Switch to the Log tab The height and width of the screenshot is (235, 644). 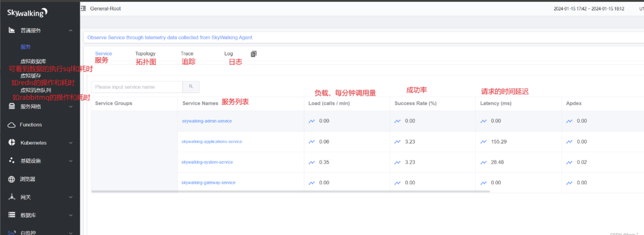point(229,54)
